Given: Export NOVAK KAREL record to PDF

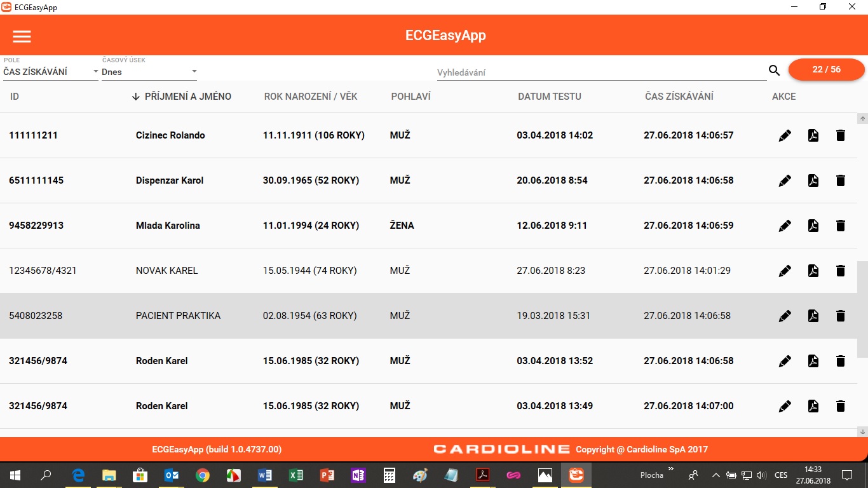Looking at the screenshot, I should point(813,271).
